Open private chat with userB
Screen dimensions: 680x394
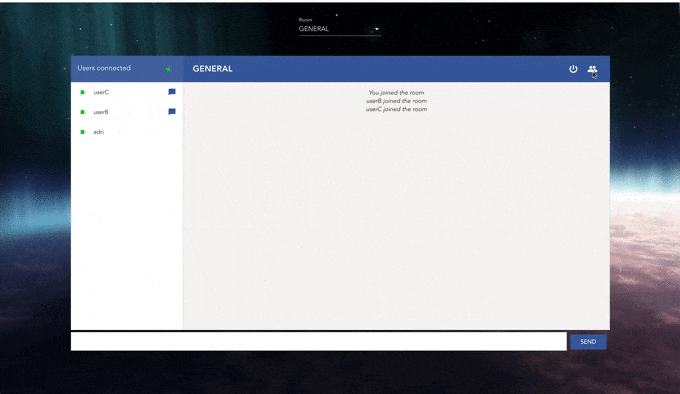tap(172, 112)
